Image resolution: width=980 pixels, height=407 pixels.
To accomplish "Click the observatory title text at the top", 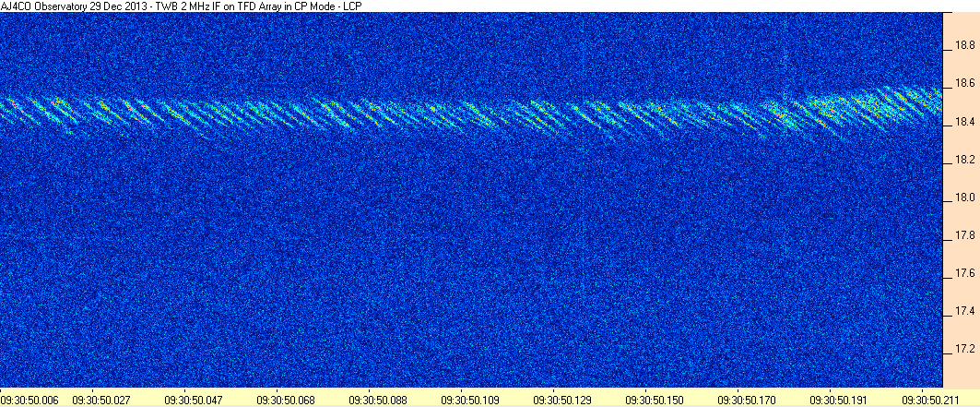I will [183, 6].
